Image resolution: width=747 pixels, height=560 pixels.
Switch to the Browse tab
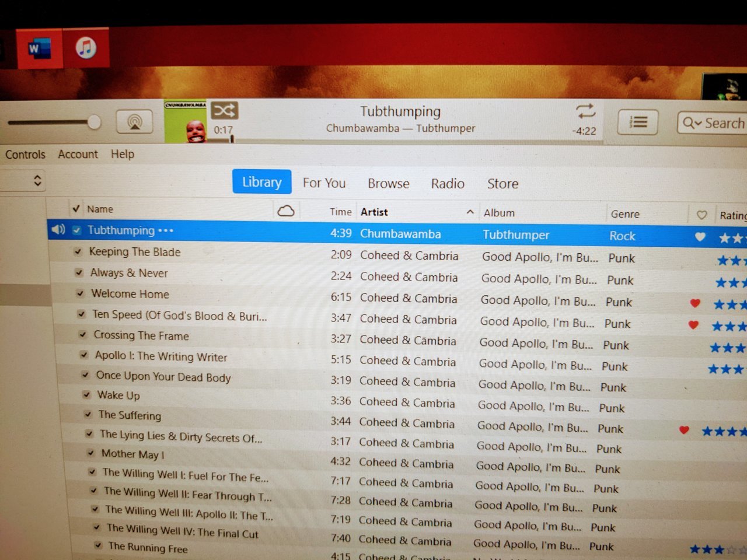click(388, 184)
